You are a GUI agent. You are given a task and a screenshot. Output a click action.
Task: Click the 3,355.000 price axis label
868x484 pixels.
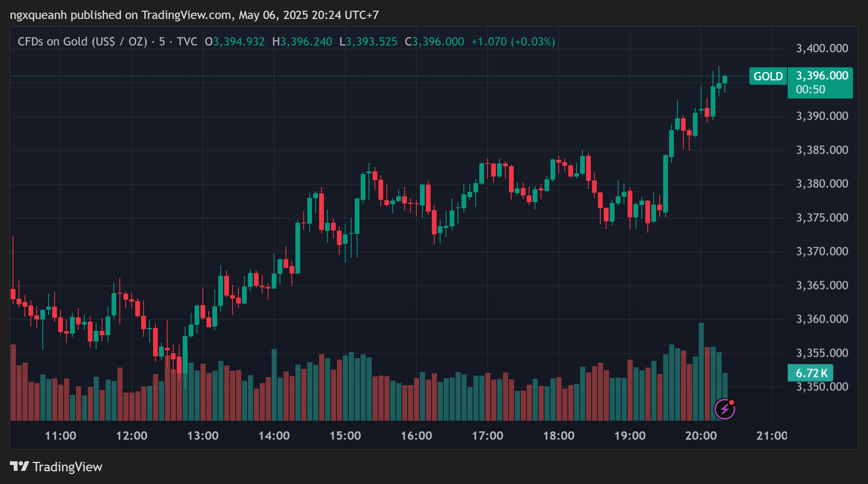[822, 353]
